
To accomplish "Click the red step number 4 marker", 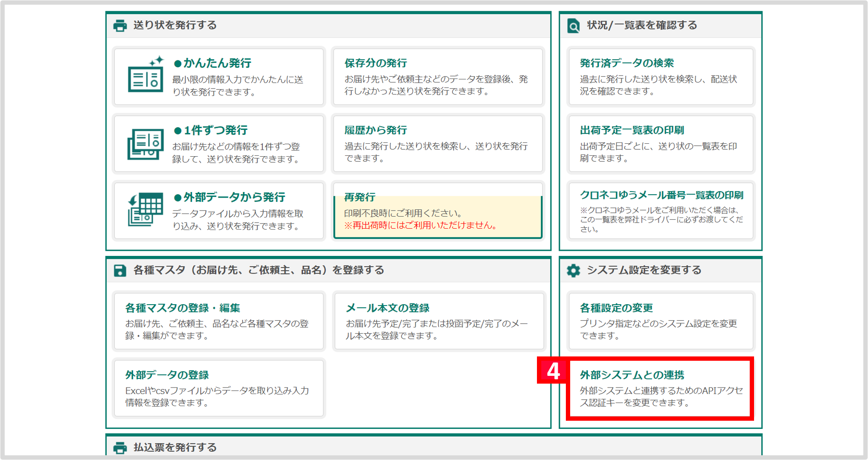I will point(552,371).
